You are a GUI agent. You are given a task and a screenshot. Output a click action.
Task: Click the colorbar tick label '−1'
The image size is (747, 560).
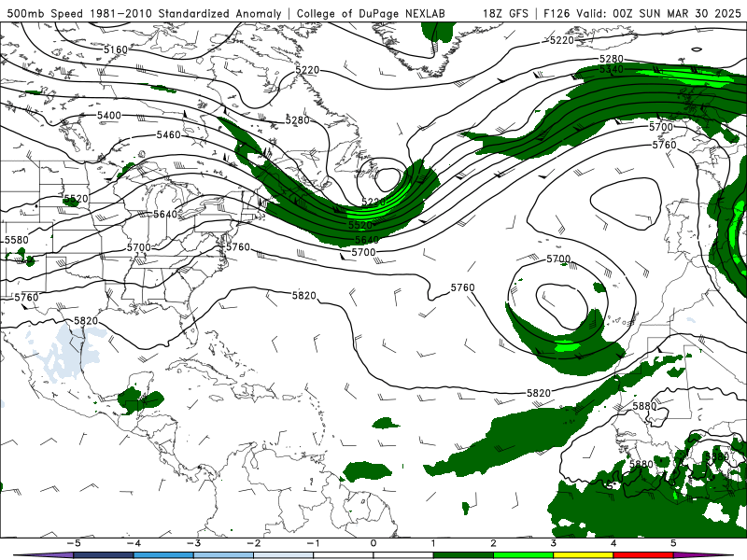(313, 543)
